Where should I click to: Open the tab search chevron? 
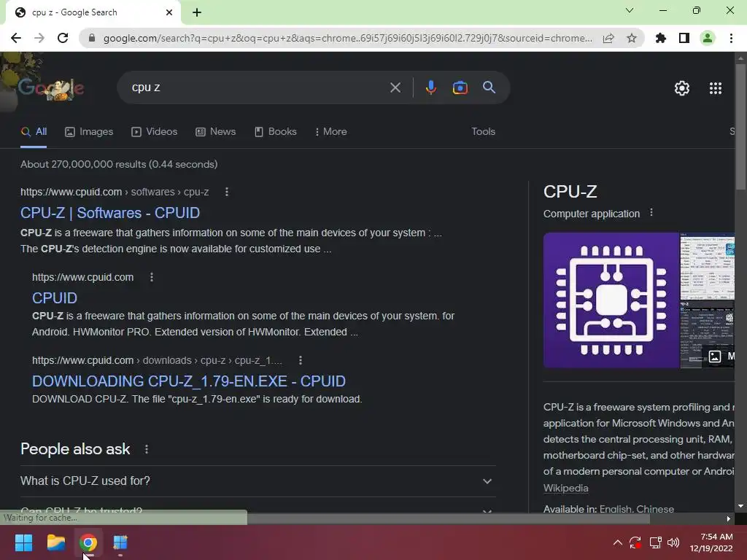[630, 10]
